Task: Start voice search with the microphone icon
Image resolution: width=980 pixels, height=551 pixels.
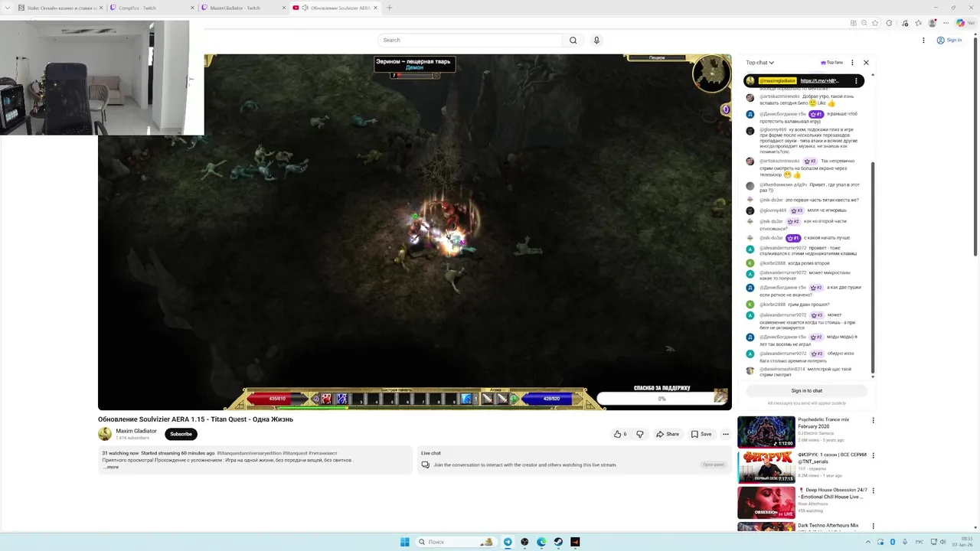Action: 596,40
